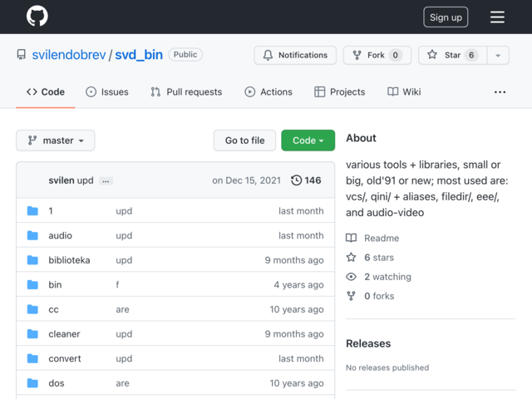Open the Pull requests tab
Viewport: 532px width, 399px height.
tap(186, 92)
